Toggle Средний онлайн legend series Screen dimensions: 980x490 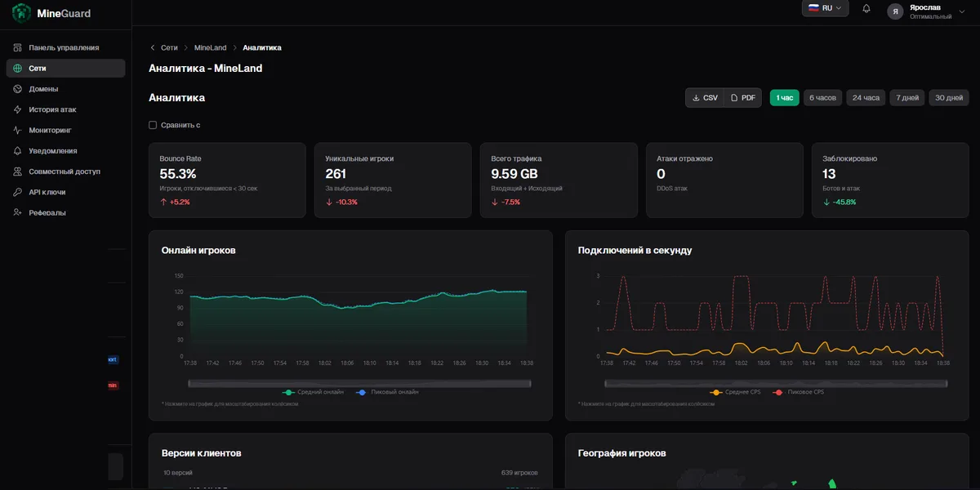(313, 392)
